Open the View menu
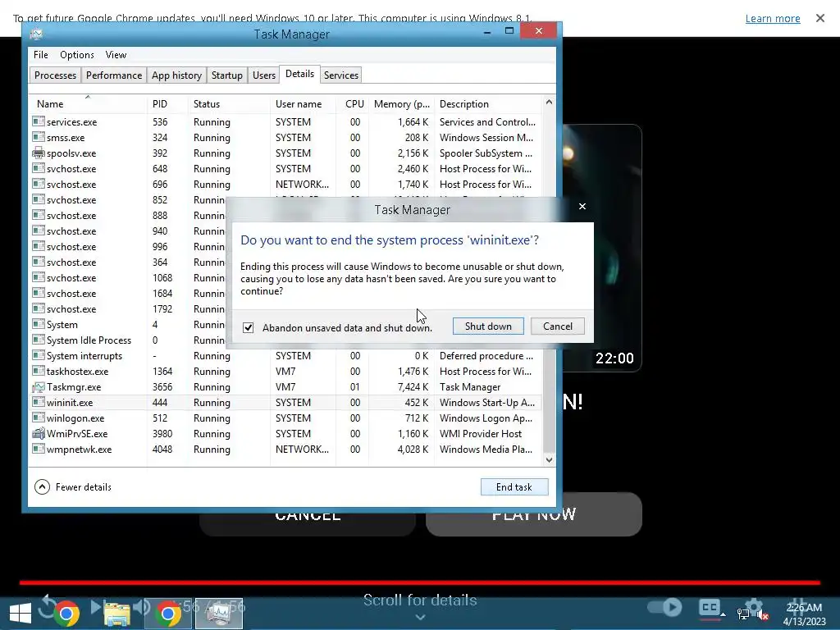 click(116, 55)
